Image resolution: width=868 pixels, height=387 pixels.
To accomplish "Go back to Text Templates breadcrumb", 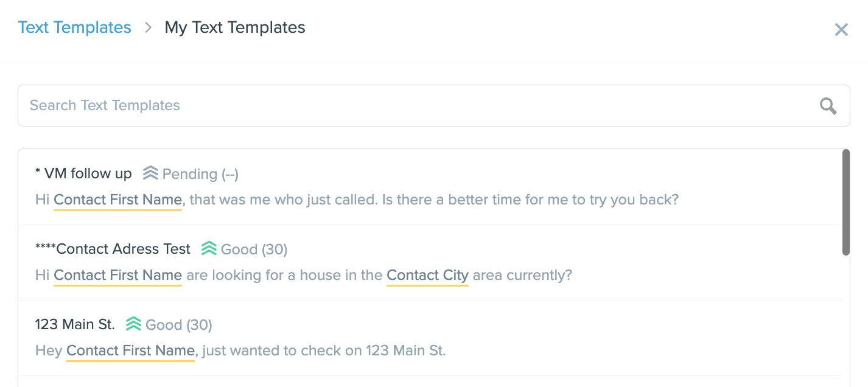I will pos(75,27).
